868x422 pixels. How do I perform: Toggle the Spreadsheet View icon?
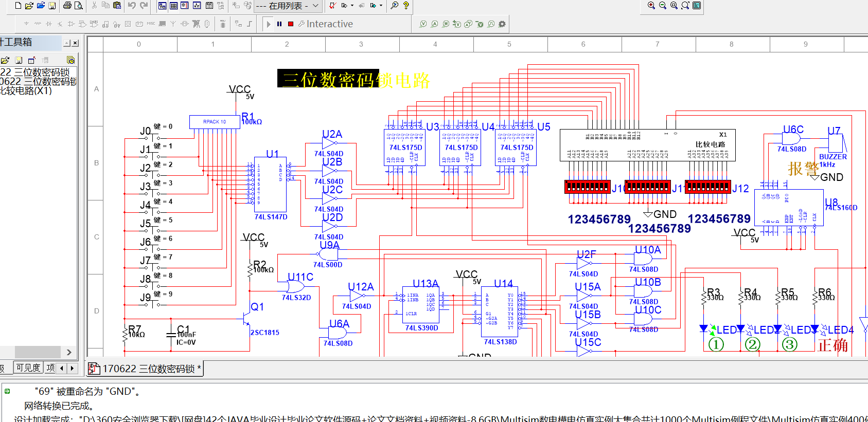(173, 6)
